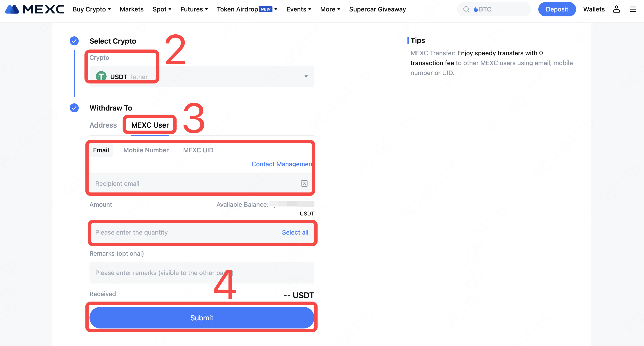Click the MEXC logo
Image resolution: width=644 pixels, height=346 pixels.
pos(34,9)
